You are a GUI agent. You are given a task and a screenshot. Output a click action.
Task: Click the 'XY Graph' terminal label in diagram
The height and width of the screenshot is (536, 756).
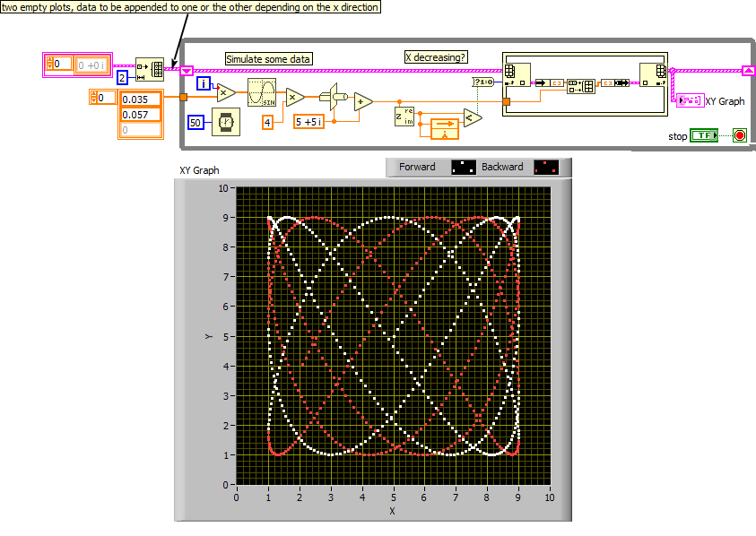[725, 101]
